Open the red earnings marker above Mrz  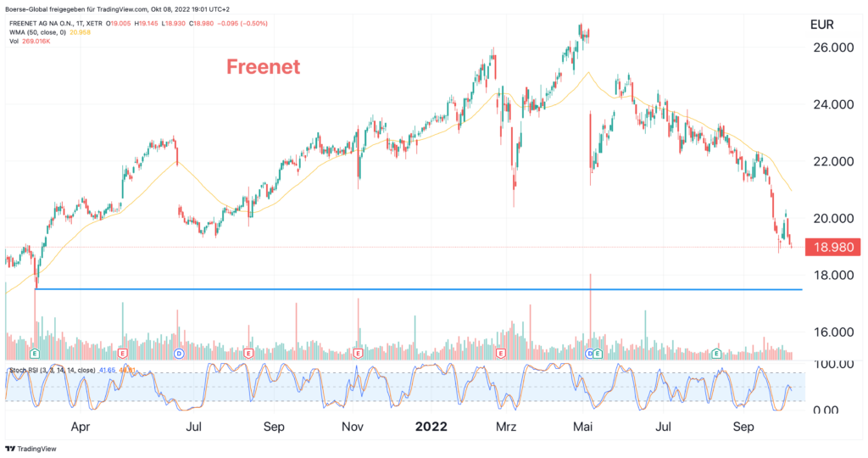tap(501, 354)
